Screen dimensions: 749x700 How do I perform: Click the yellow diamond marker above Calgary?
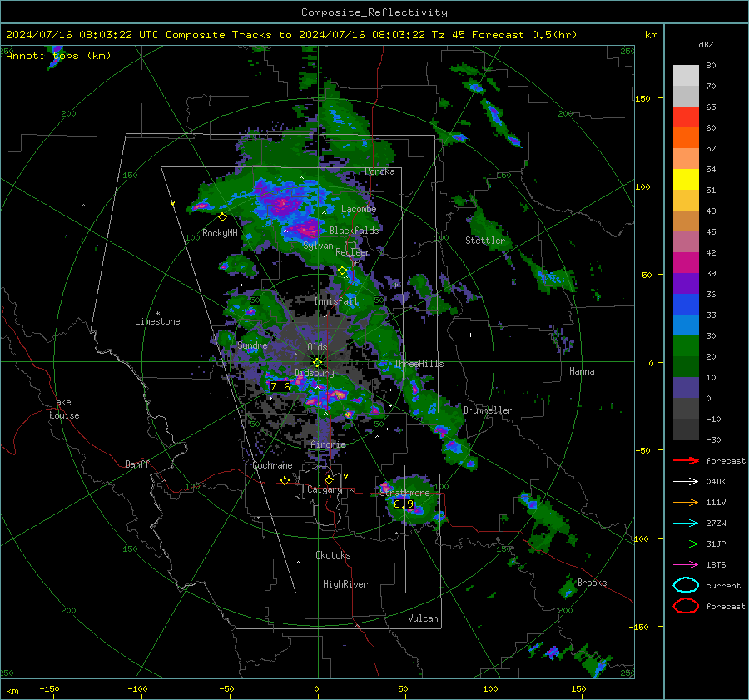coord(329,479)
